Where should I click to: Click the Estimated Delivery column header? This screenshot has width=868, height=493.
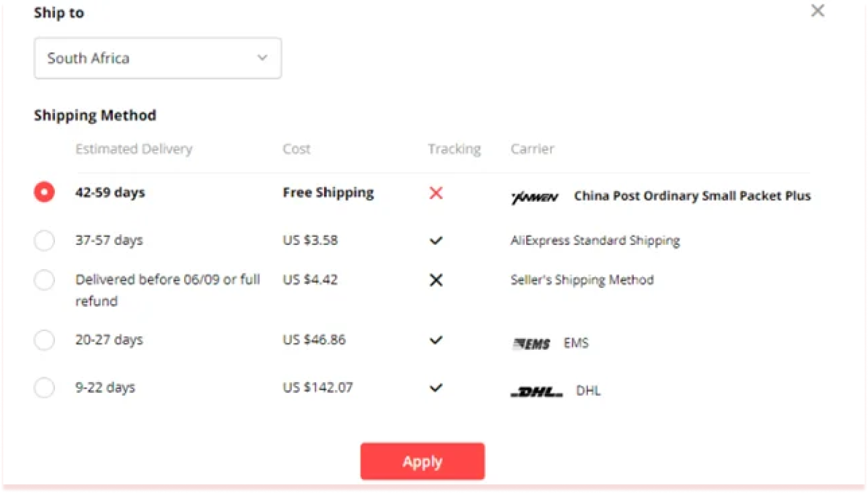click(x=134, y=149)
